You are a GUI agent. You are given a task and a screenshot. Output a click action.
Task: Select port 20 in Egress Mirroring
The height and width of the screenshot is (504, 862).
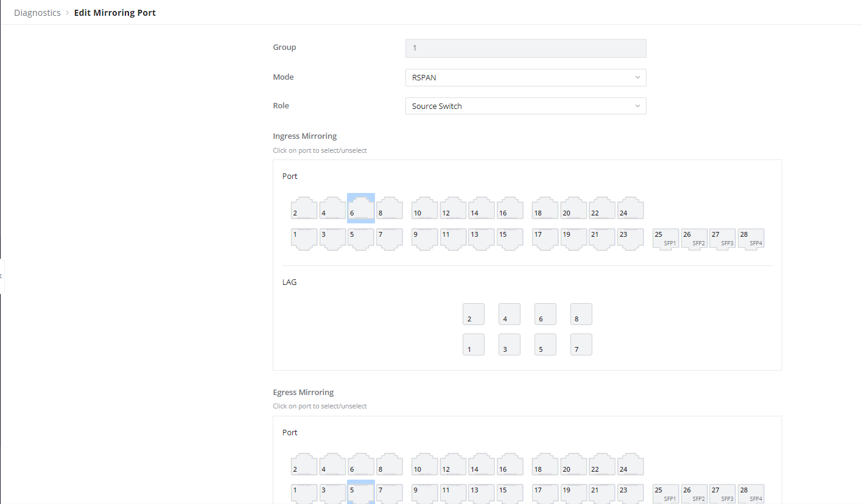click(573, 464)
